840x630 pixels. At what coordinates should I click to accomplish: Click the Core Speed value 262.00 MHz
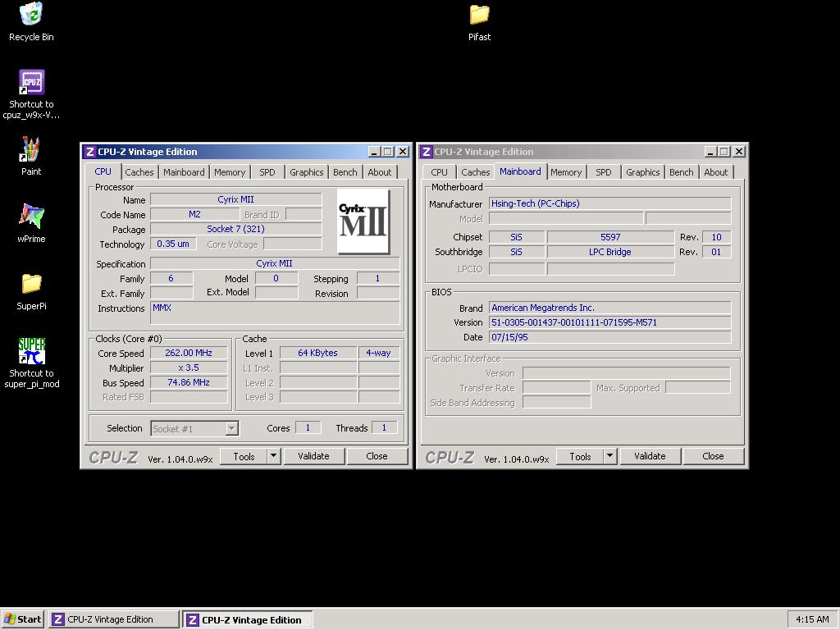189,353
